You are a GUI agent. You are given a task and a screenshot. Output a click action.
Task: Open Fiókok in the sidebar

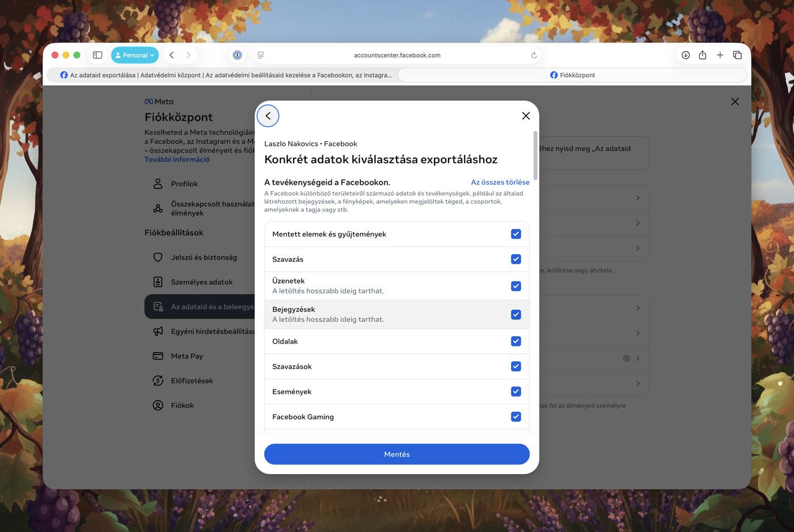[x=200, y=406]
